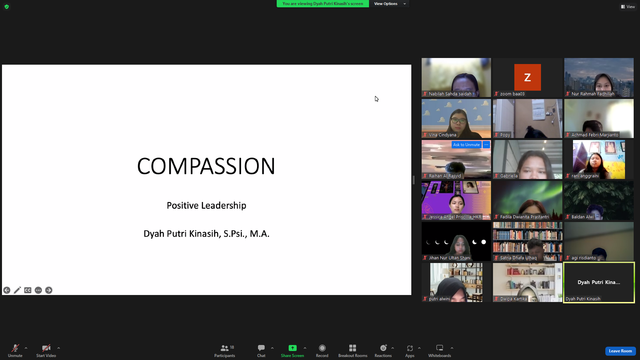Open the Apps panel
The image size is (640, 360).
point(410,350)
